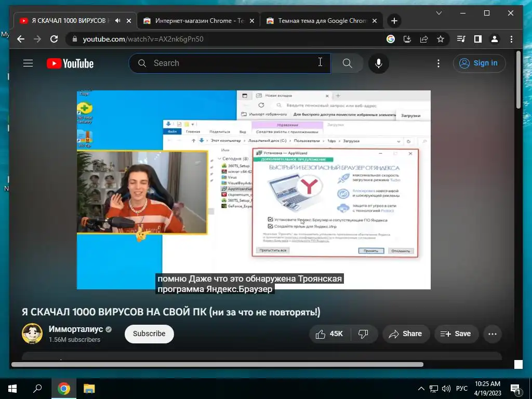Select the Я СКАЧАЛ 1000 ВИРУСОВ tab
532x399 pixels.
pyautogui.click(x=75, y=21)
